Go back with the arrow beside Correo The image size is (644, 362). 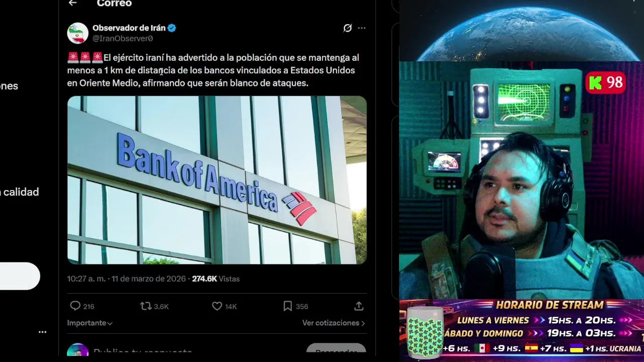click(72, 3)
